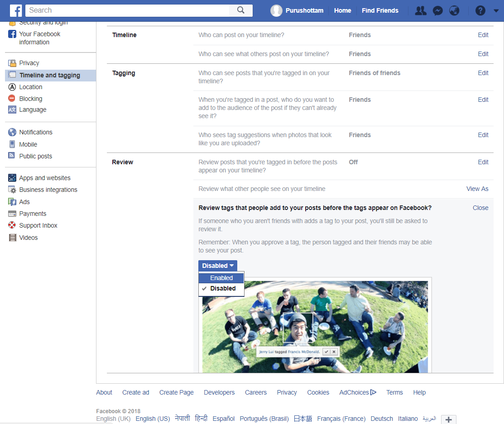This screenshot has height=424, width=504.
Task: Open the Disabled dropdown for tag review
Action: (217, 266)
